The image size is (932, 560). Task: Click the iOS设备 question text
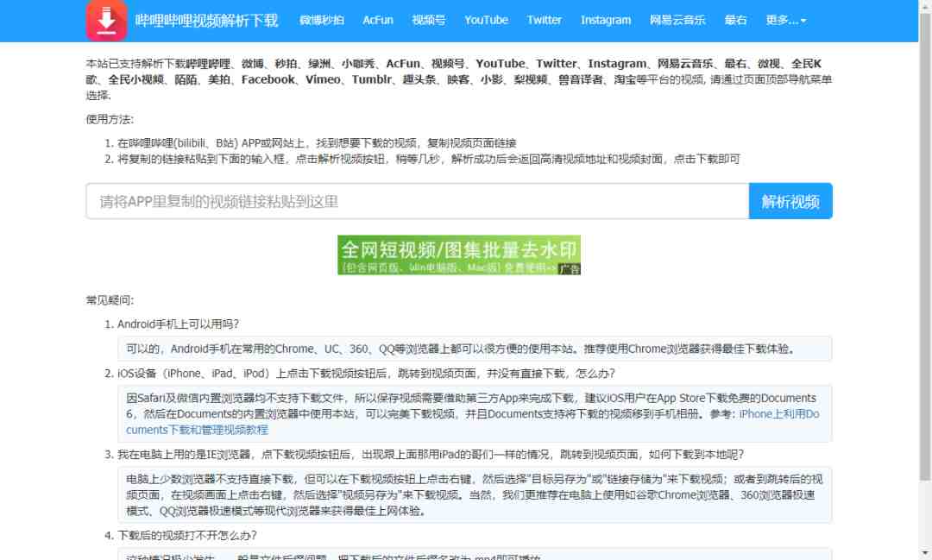366,374
